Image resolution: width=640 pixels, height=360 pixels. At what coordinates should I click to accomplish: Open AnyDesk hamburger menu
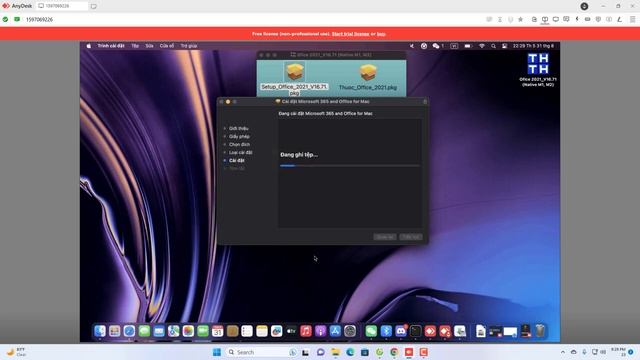(x=632, y=19)
